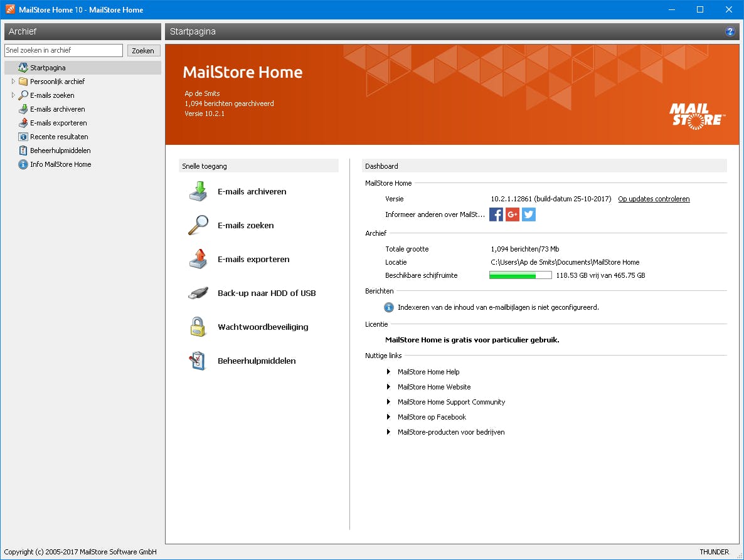Open Recente resultaten in the sidebar

pyautogui.click(x=58, y=137)
